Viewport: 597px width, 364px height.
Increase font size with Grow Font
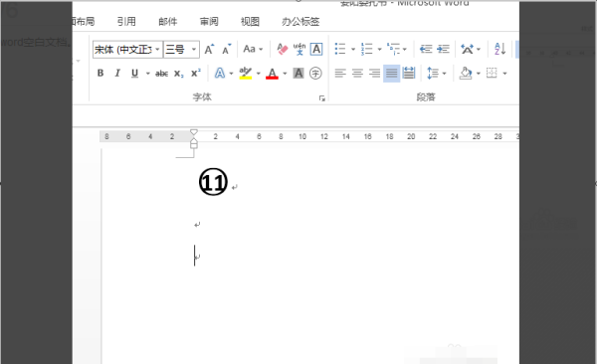[x=209, y=50]
